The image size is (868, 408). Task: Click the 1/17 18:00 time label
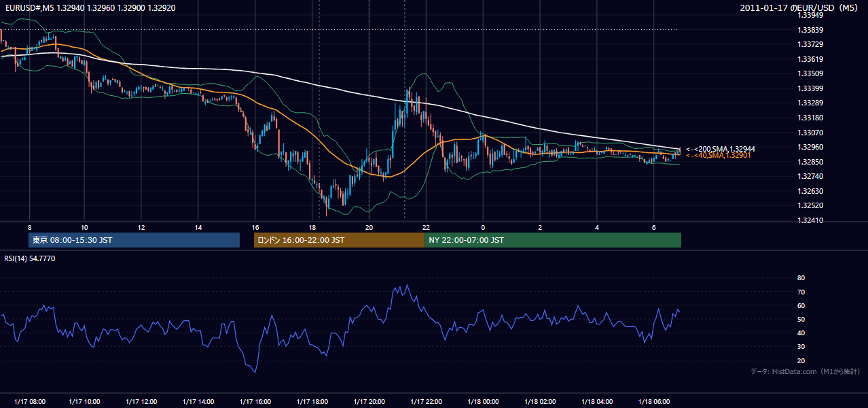tap(312, 402)
